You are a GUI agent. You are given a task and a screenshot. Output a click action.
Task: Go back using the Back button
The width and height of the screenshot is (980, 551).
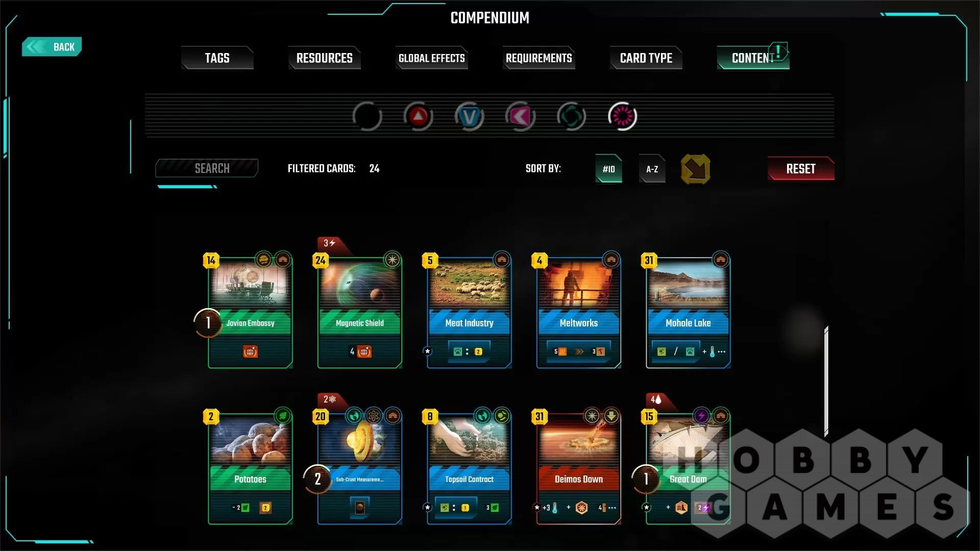52,47
